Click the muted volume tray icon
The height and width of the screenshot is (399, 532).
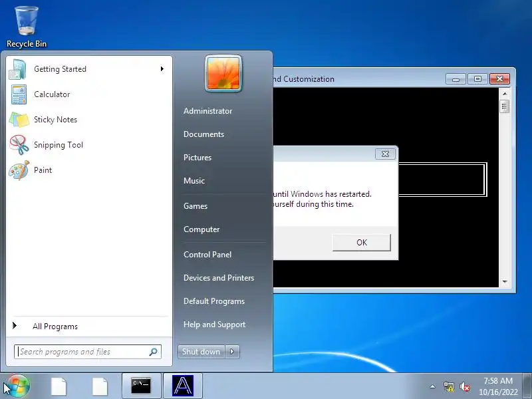pos(464,387)
